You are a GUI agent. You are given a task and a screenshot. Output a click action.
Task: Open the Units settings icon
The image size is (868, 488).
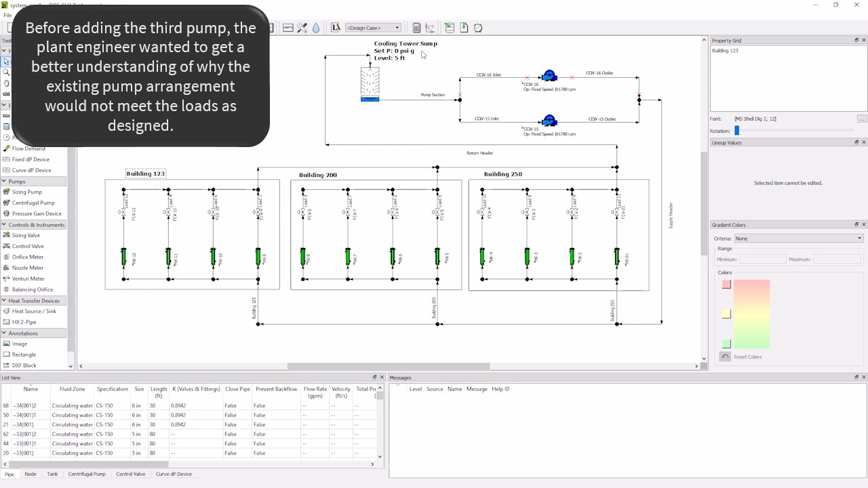[x=288, y=28]
